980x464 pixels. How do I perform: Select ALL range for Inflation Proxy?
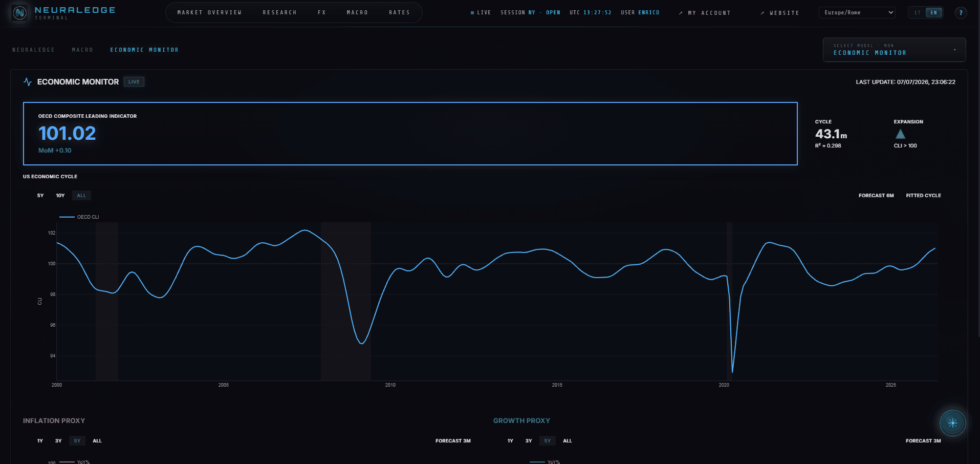97,441
